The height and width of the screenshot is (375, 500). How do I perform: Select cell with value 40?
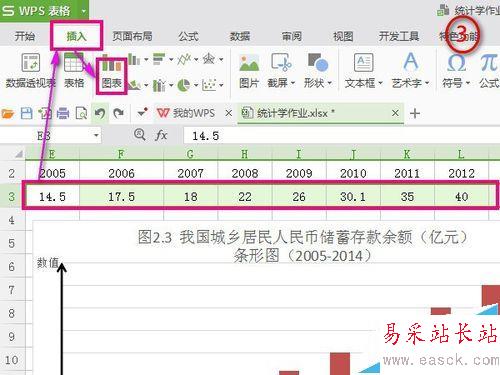[x=461, y=197]
